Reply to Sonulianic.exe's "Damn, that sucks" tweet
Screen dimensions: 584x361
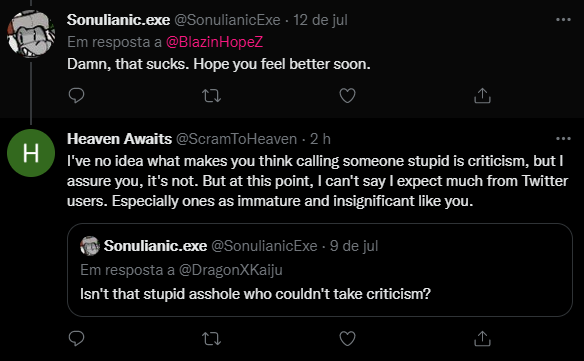(77, 95)
